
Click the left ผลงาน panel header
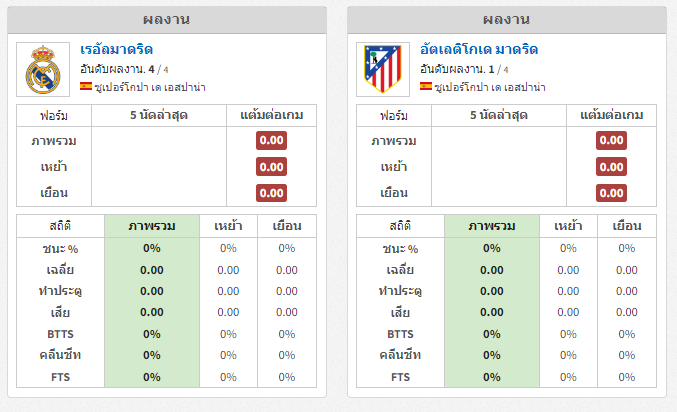point(167,20)
